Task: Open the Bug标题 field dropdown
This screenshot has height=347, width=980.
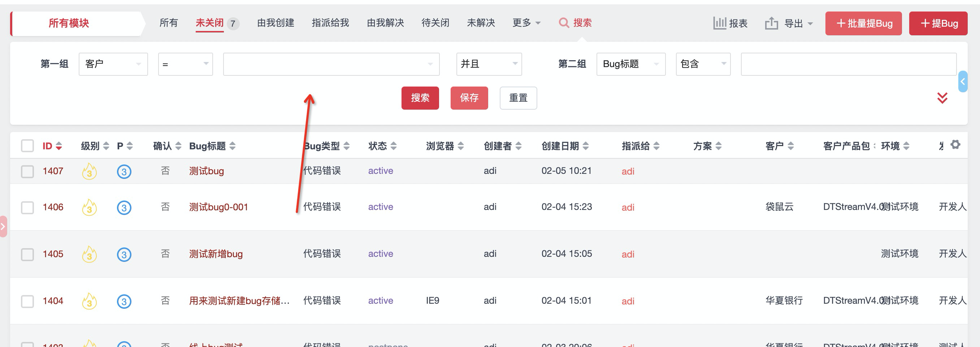Action: coord(631,64)
